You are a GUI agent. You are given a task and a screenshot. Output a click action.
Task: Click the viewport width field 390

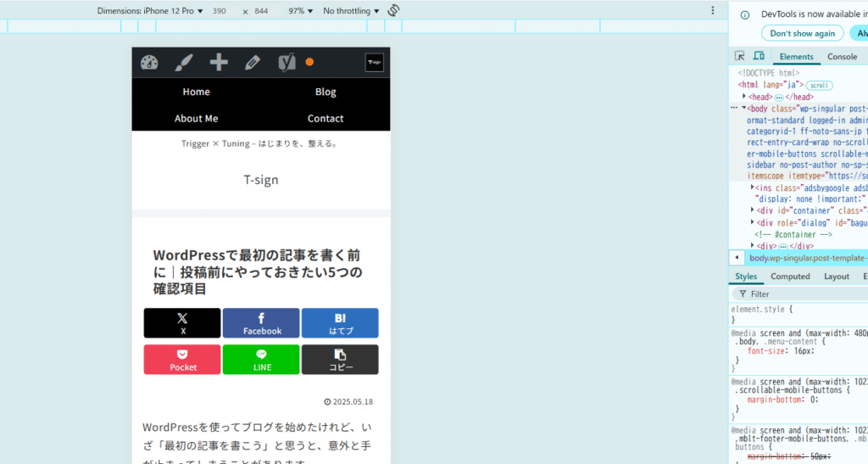pos(220,11)
